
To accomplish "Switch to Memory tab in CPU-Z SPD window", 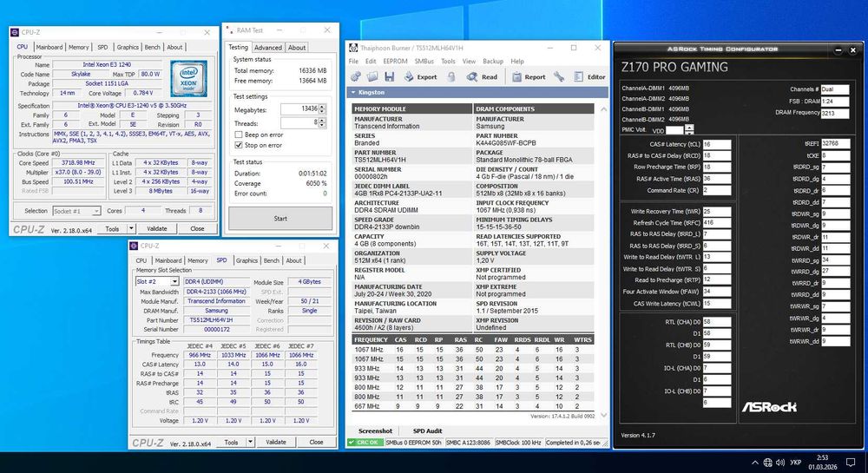I will point(198,260).
